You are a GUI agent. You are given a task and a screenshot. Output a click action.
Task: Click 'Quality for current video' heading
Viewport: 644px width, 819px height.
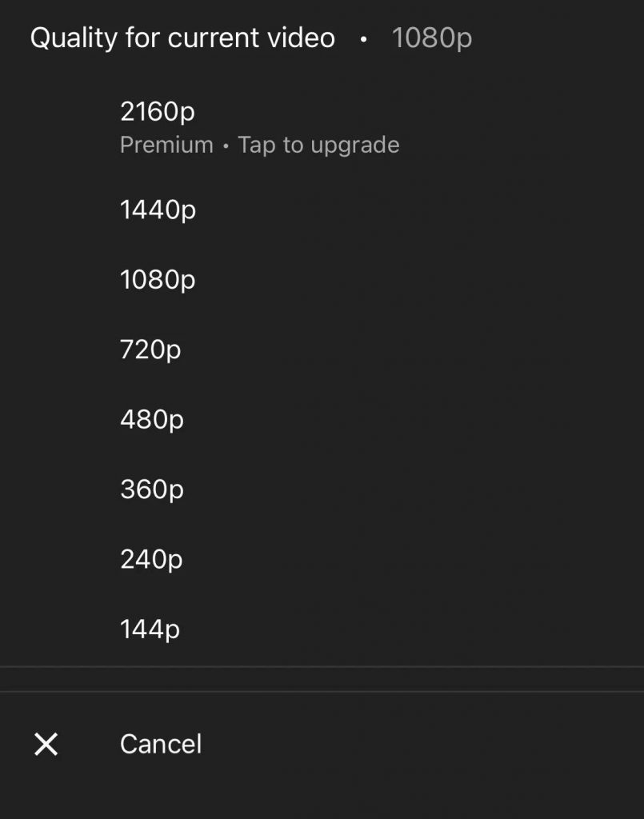pyautogui.click(x=182, y=37)
